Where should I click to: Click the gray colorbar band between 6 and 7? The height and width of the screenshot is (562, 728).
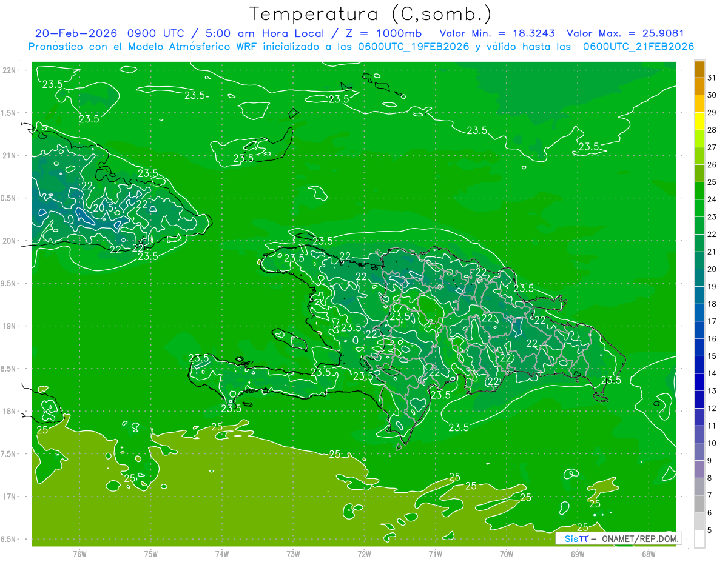tap(699, 504)
